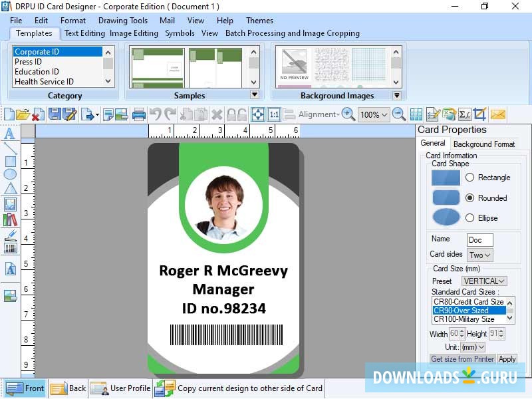The height and width of the screenshot is (399, 532).
Task: Open the Alignment dropdown
Action: 319,114
